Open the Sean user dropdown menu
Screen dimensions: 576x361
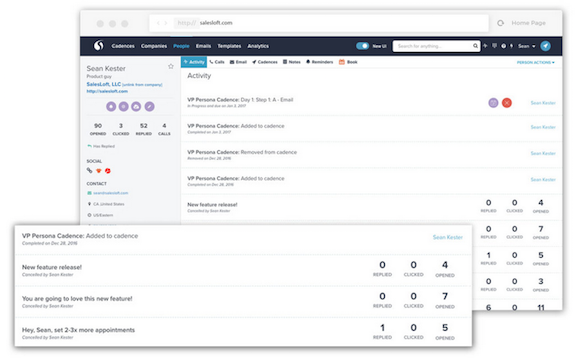coord(526,46)
